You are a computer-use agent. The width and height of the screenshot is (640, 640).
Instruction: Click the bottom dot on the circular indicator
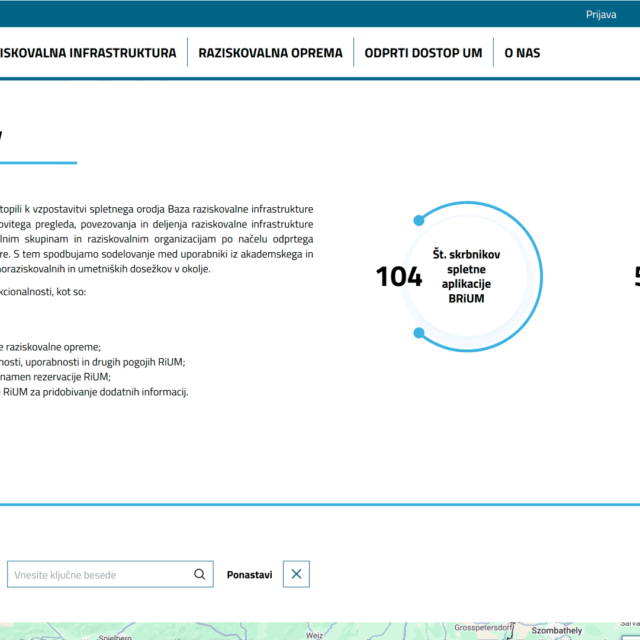coord(419,333)
